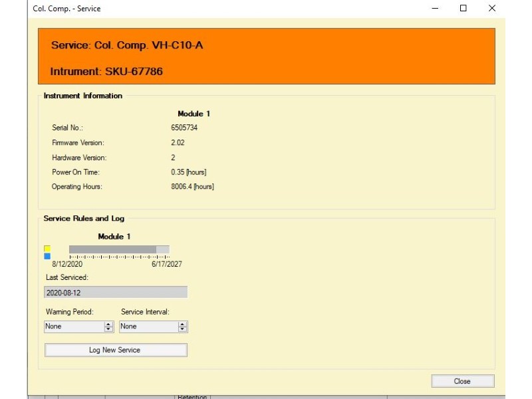Click the Power On Time label
The height and width of the screenshot is (399, 532).
pyautogui.click(x=76, y=172)
